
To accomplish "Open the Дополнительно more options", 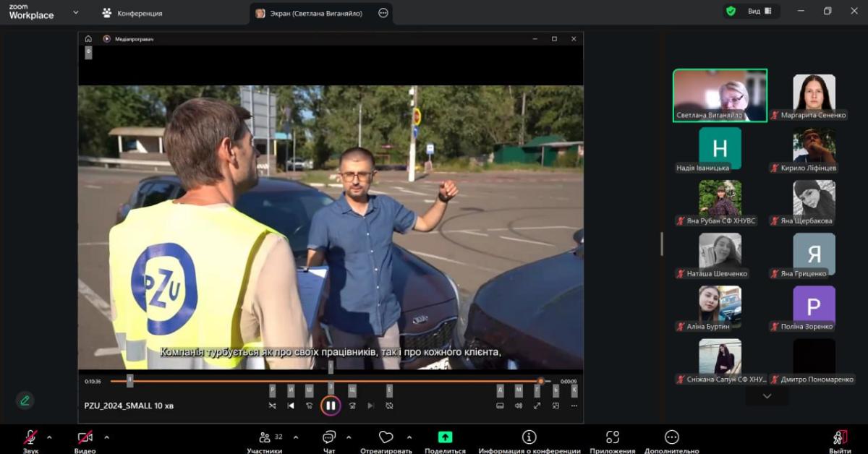I will click(671, 437).
